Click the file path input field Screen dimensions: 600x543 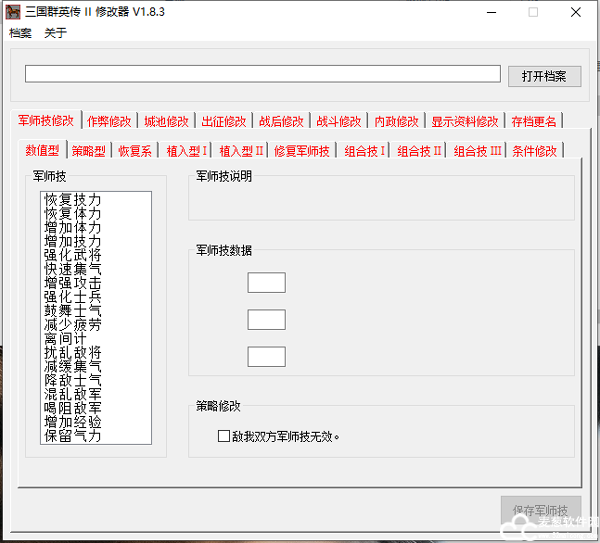pyautogui.click(x=262, y=74)
